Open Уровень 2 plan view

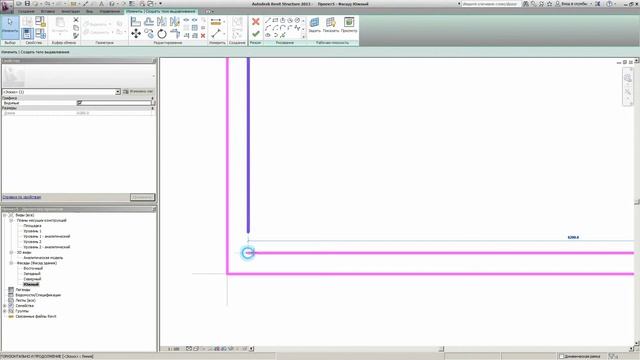(x=32, y=242)
